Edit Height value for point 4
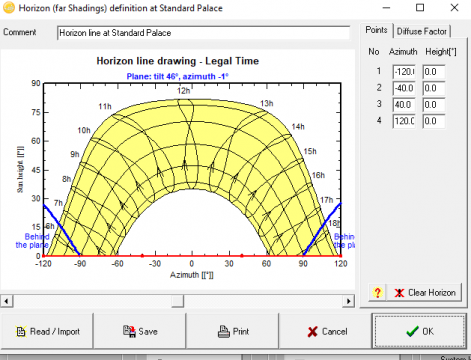Image resolution: width=471 pixels, height=360 pixels. point(434,121)
